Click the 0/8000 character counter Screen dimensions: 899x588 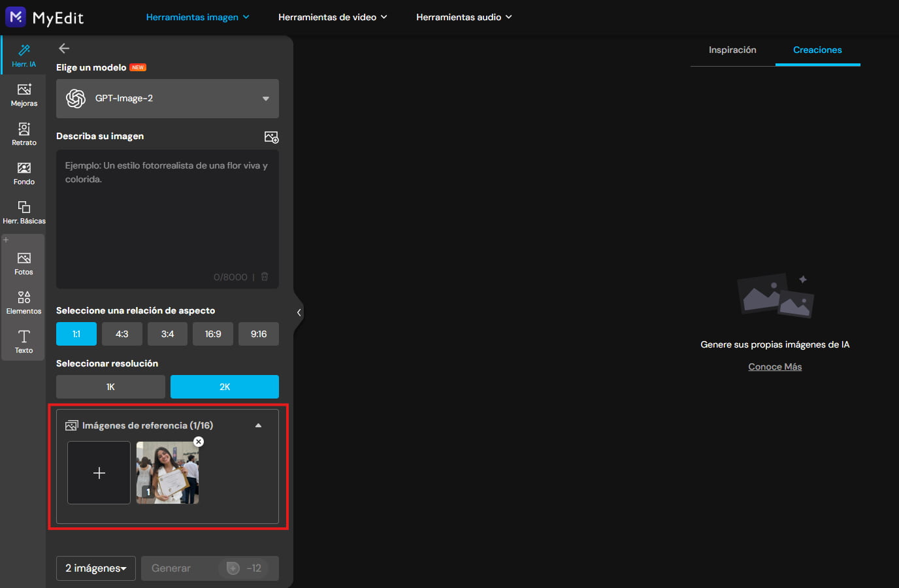tap(231, 277)
